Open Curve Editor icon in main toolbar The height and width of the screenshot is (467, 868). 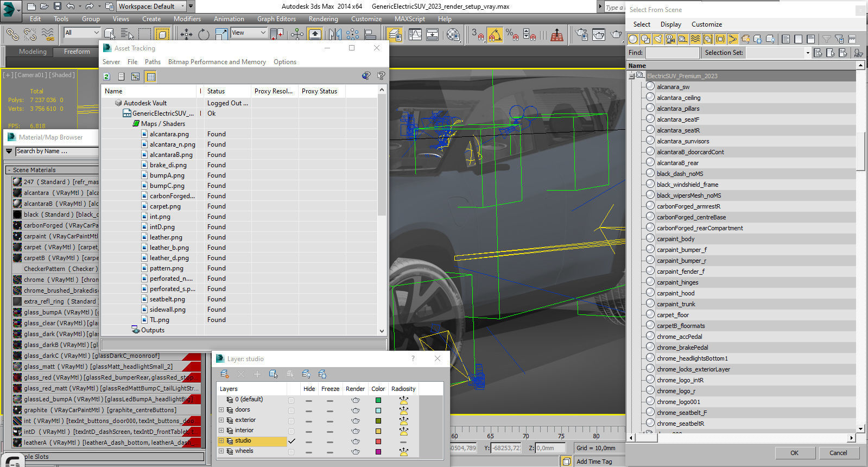coord(415,35)
